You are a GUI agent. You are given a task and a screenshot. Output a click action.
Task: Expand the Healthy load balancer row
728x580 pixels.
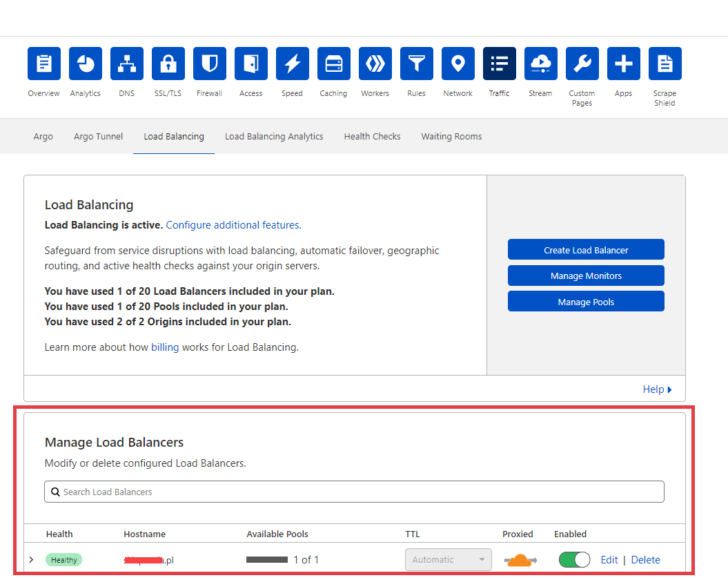[31, 560]
